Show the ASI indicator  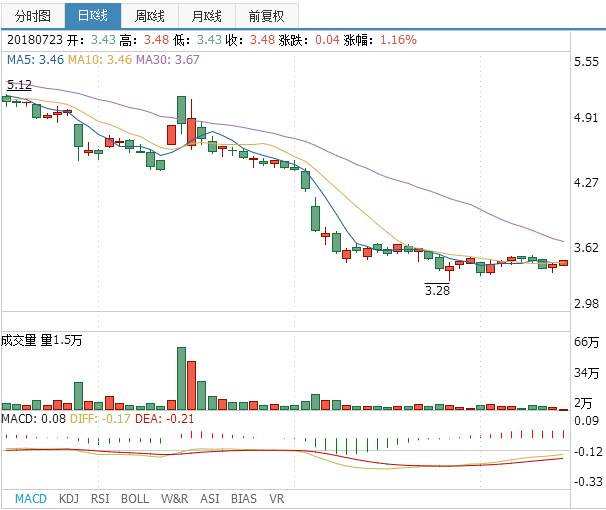210,498
